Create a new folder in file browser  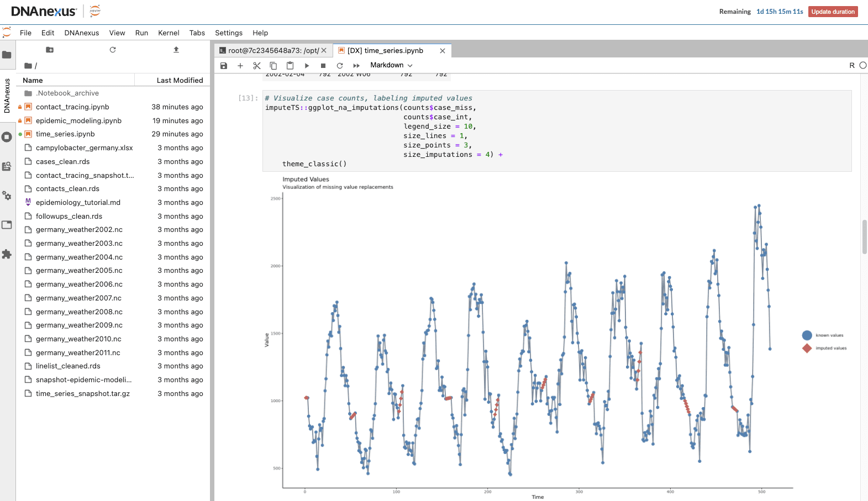50,50
